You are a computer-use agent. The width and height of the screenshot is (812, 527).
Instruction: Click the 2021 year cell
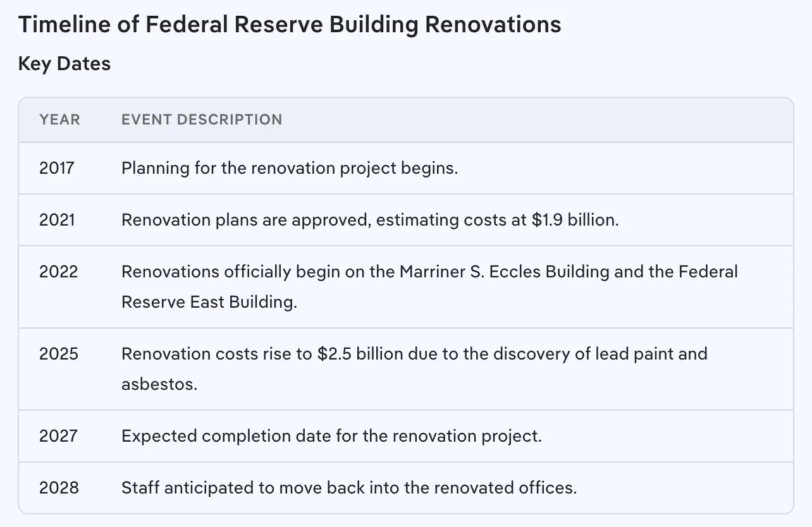point(57,220)
